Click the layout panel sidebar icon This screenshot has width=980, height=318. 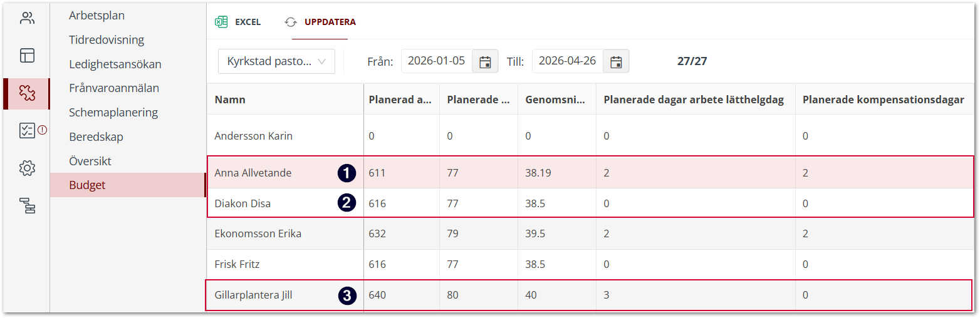pyautogui.click(x=27, y=56)
